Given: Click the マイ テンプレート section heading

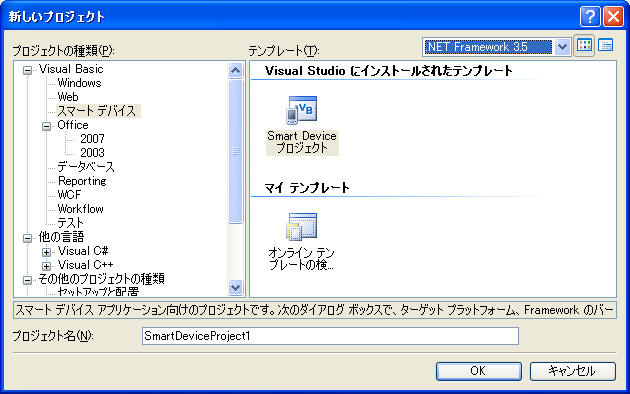Looking at the screenshot, I should [307, 188].
